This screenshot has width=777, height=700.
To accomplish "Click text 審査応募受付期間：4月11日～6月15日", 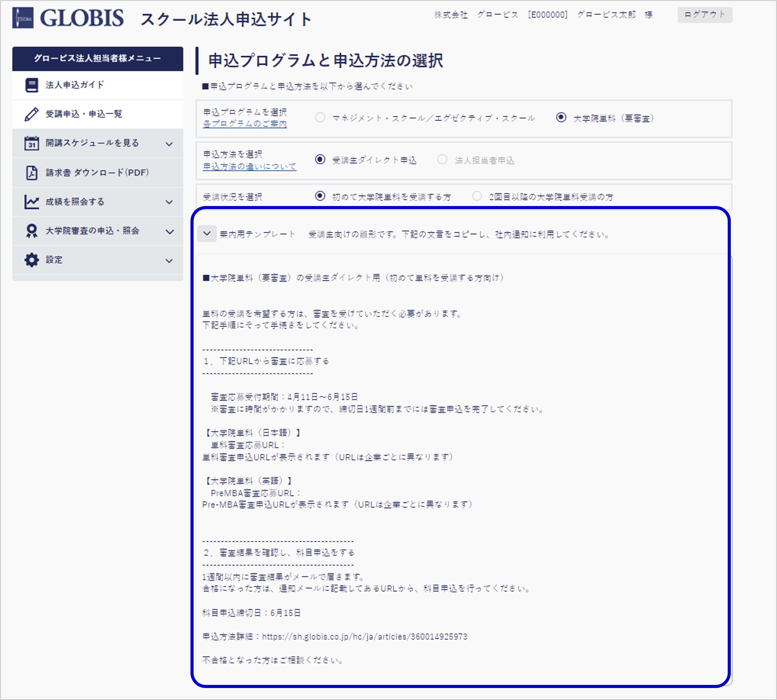I will (x=285, y=397).
